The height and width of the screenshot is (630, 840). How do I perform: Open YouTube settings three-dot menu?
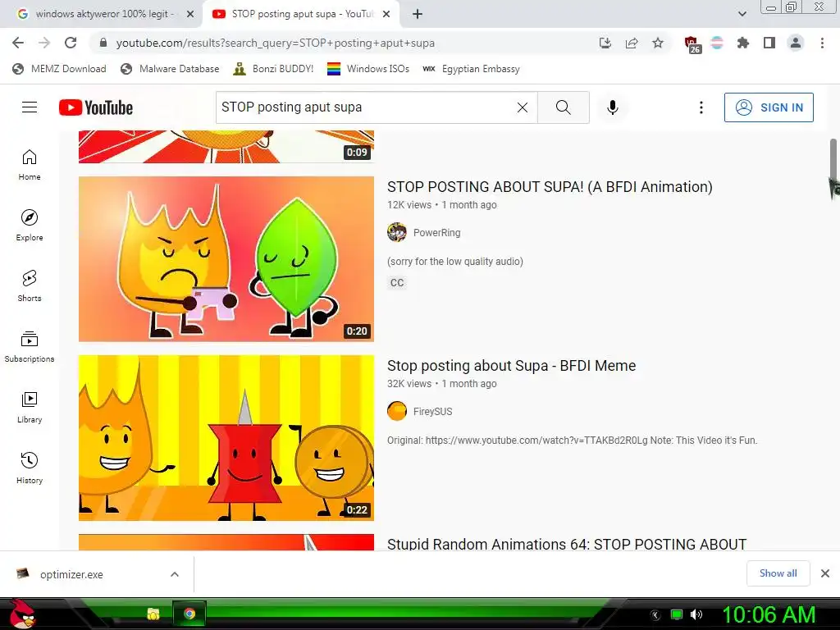click(x=701, y=107)
